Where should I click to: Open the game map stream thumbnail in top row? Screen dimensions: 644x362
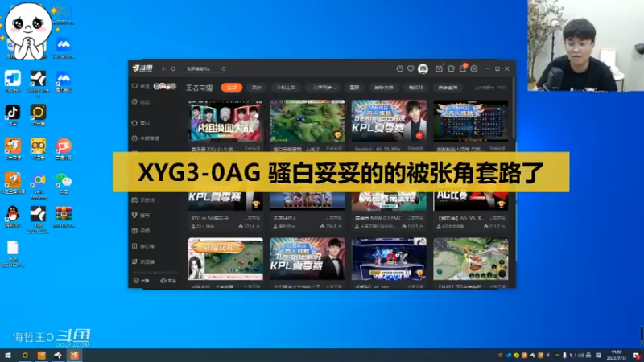[308, 121]
